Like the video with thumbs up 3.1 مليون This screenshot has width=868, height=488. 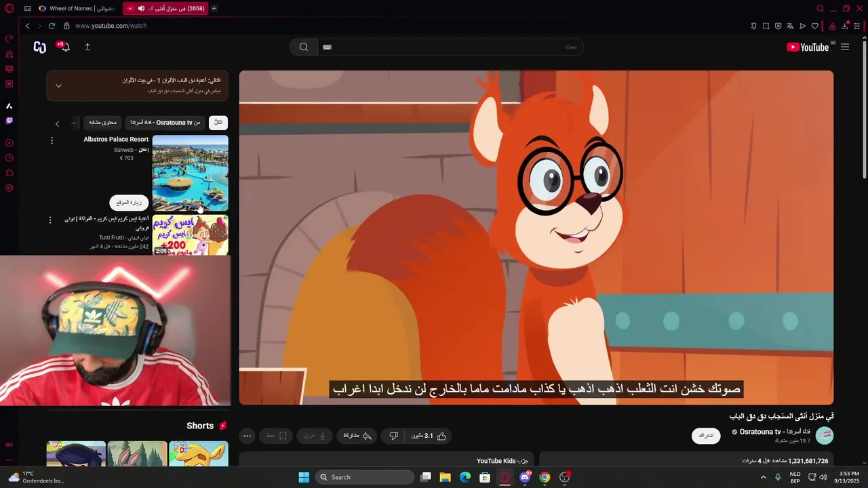click(429, 436)
